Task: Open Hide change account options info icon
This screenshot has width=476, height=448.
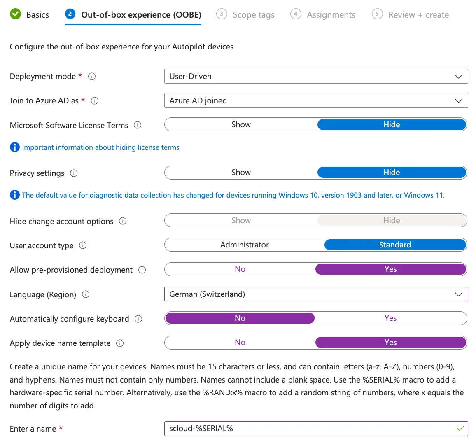Action: (123, 221)
